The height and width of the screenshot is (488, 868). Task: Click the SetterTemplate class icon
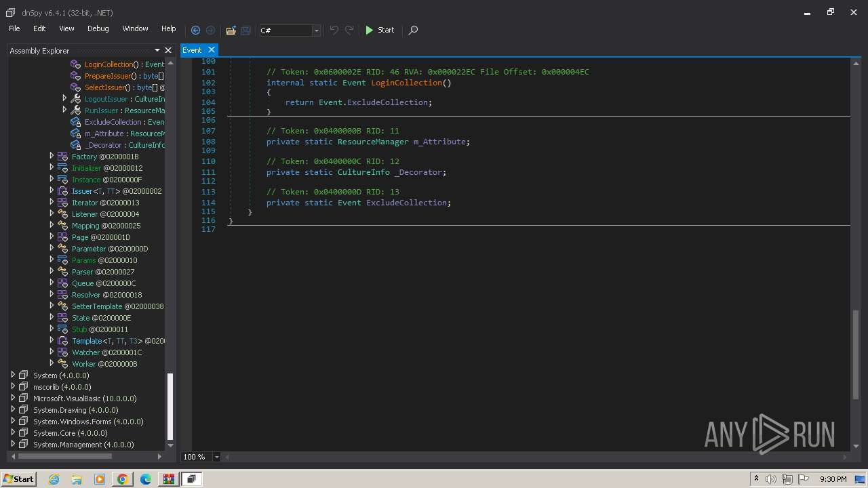[62, 306]
